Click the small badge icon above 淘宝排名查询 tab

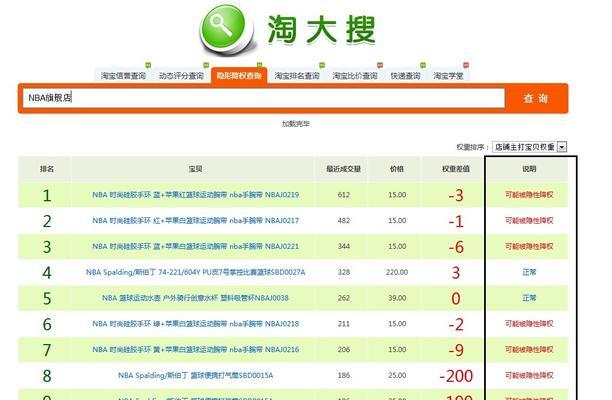point(322,65)
